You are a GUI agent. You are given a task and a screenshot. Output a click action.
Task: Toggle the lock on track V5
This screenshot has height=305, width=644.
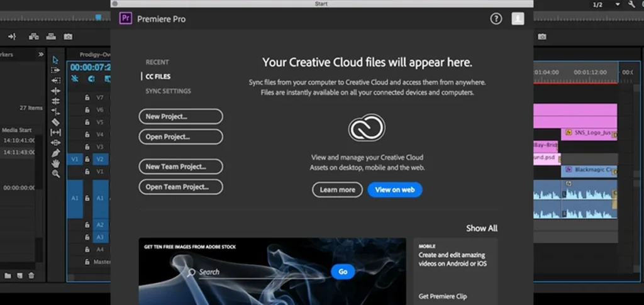(87, 123)
